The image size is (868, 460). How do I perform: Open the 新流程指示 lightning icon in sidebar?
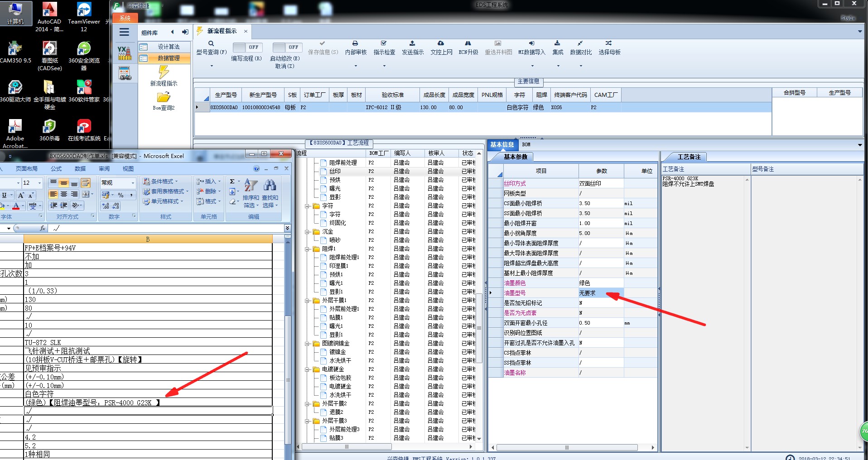(x=164, y=72)
